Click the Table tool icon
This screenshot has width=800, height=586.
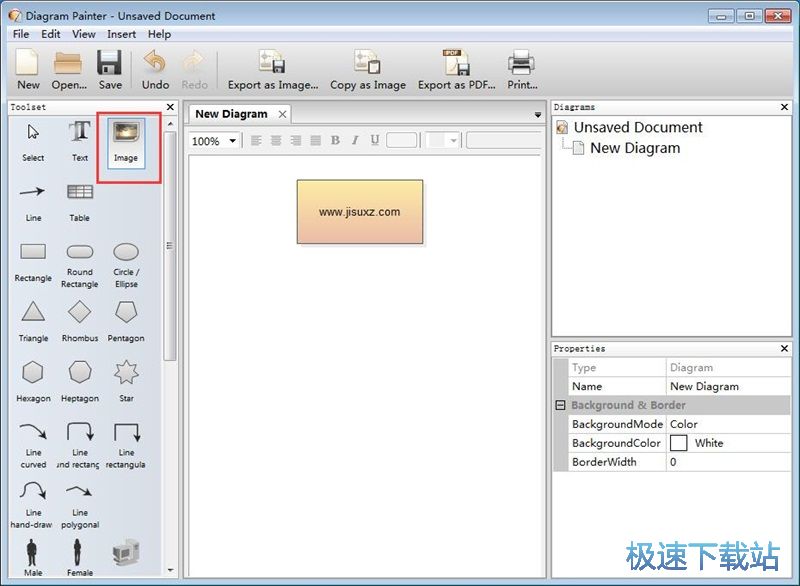coord(80,198)
